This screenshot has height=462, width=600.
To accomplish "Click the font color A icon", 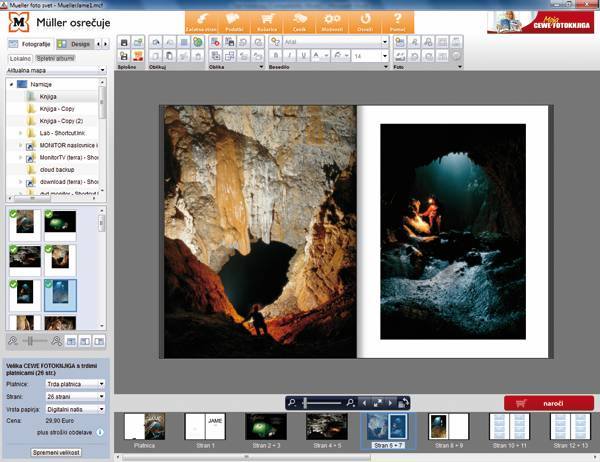I will [316, 56].
